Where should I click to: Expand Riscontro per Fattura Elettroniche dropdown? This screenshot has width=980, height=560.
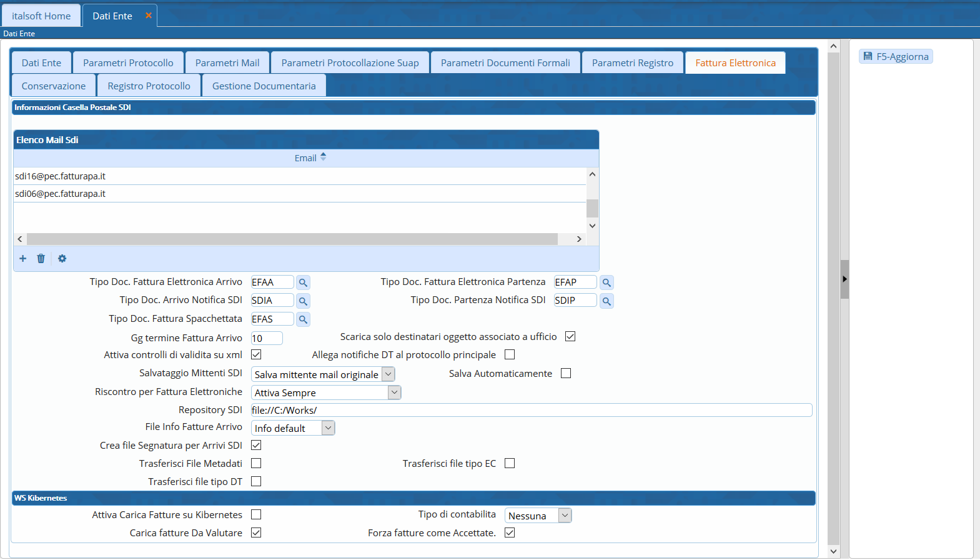(394, 392)
